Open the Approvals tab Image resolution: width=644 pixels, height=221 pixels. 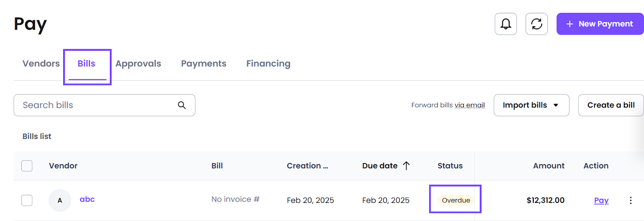tap(138, 64)
